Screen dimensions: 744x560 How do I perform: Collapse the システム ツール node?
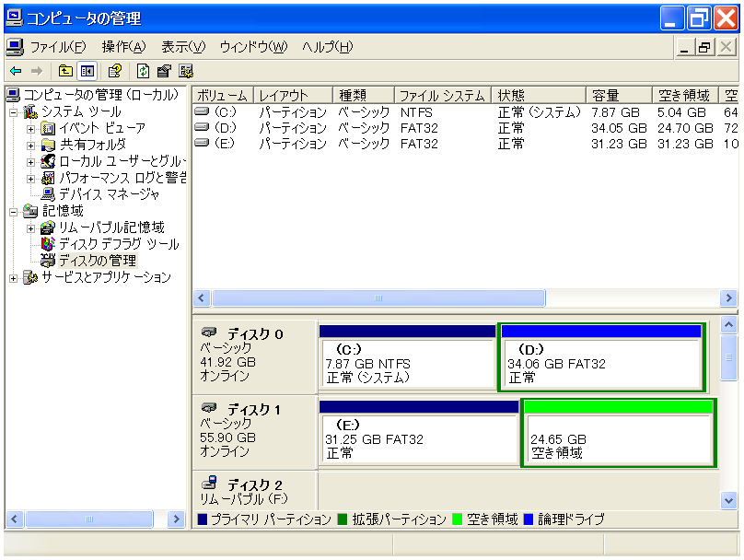click(13, 112)
